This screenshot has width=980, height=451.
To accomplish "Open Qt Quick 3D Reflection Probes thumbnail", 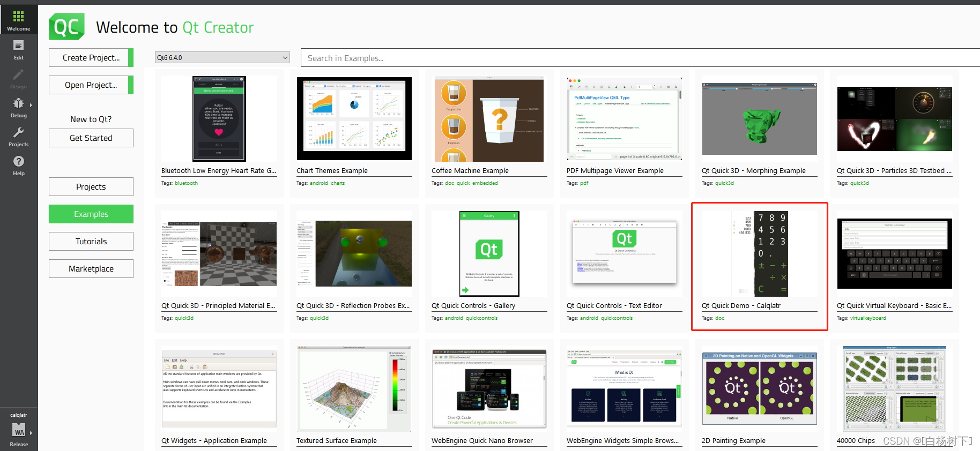I will [x=354, y=254].
